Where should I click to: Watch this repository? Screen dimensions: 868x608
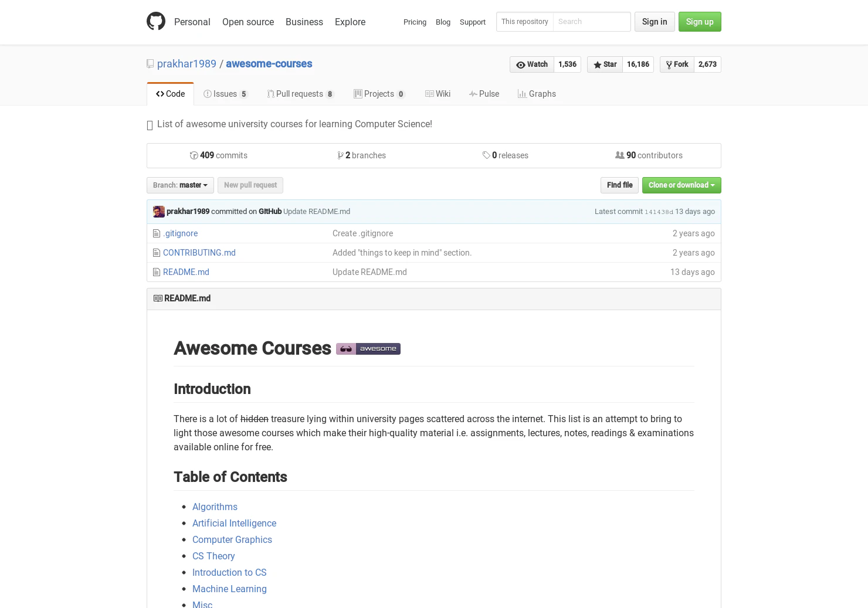click(x=532, y=64)
